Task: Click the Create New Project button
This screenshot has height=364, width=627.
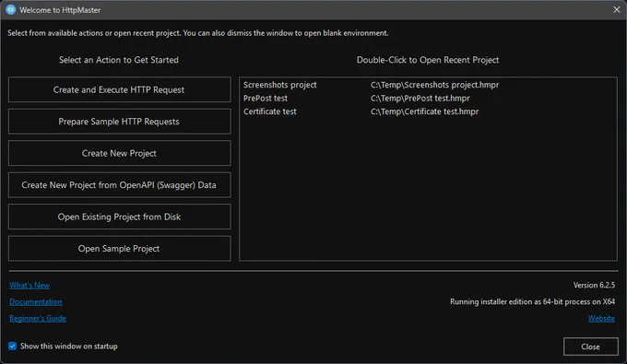Action: pyautogui.click(x=119, y=153)
